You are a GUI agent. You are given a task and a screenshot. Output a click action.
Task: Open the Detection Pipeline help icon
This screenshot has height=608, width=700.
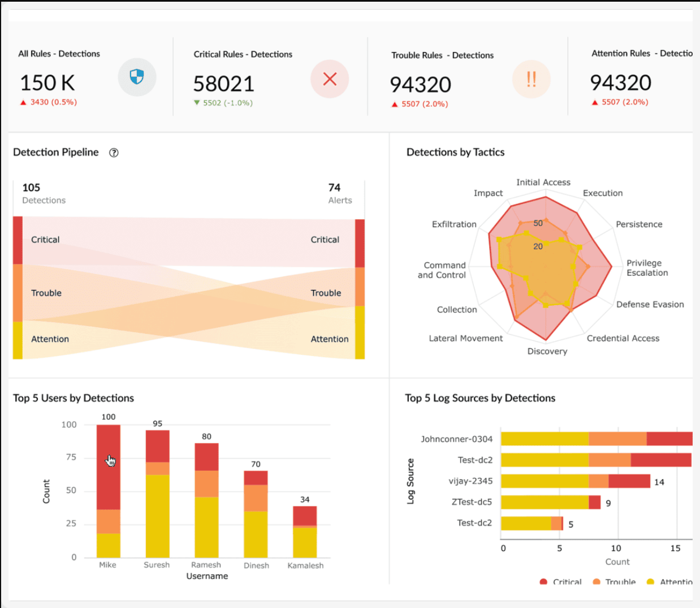[x=114, y=153]
